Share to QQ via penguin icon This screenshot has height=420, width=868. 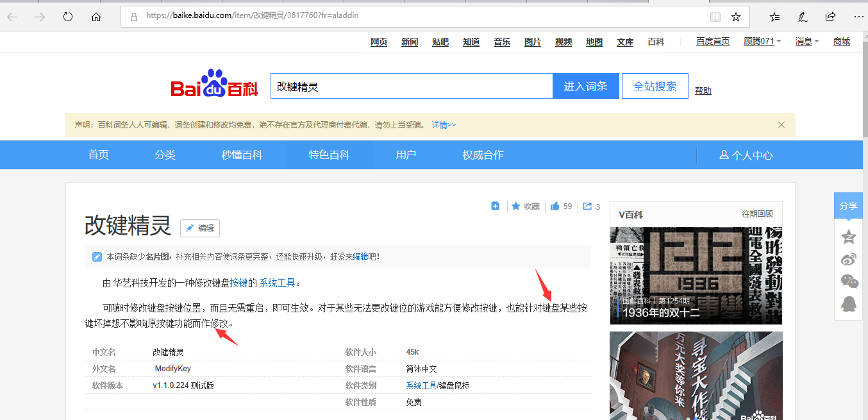point(849,304)
